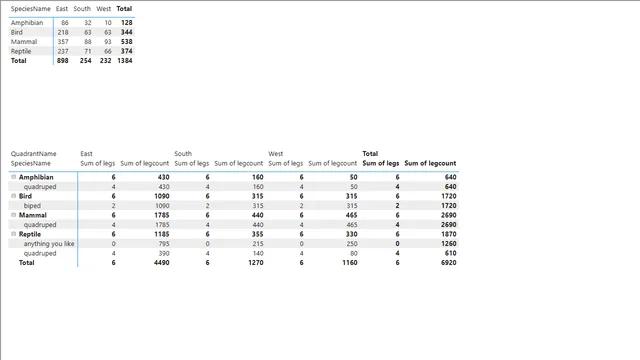
Task: Click the East column header in top table
Action: coord(62,9)
